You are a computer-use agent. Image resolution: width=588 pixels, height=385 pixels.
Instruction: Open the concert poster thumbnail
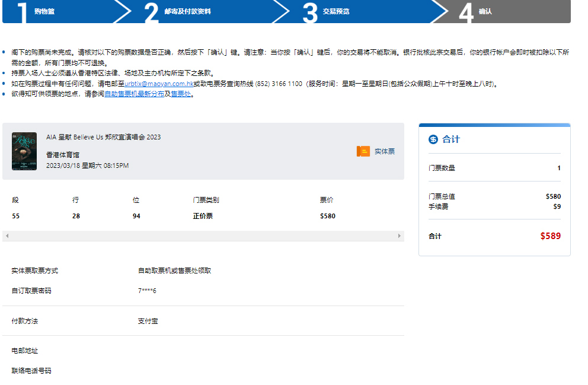pos(24,151)
